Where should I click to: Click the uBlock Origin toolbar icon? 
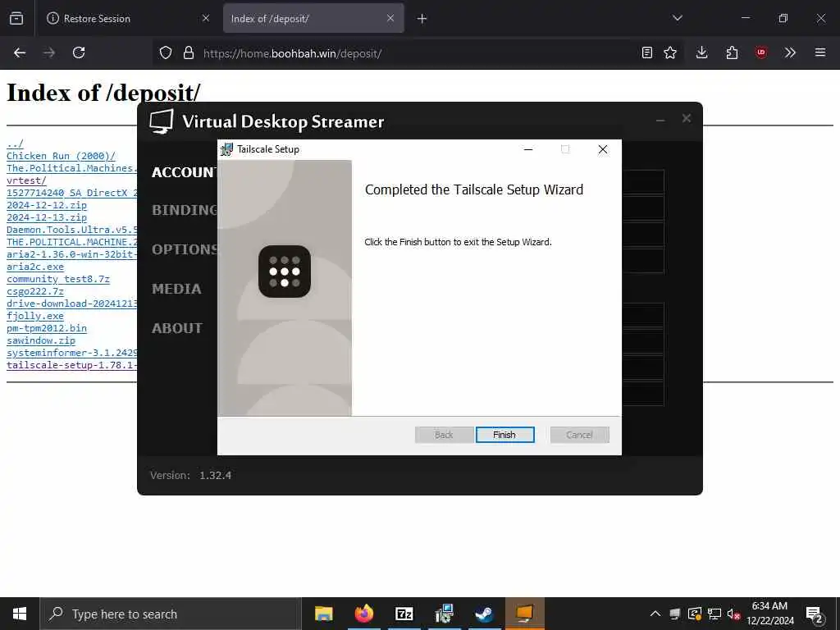pyautogui.click(x=761, y=52)
